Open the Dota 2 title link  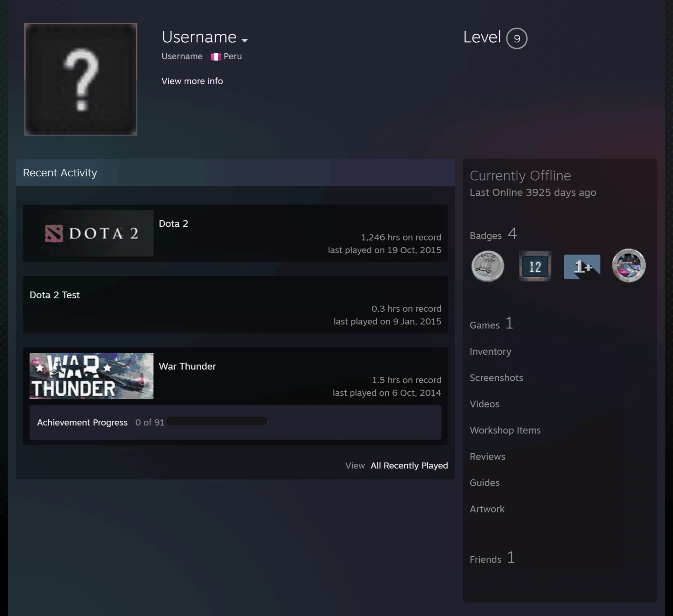174,223
